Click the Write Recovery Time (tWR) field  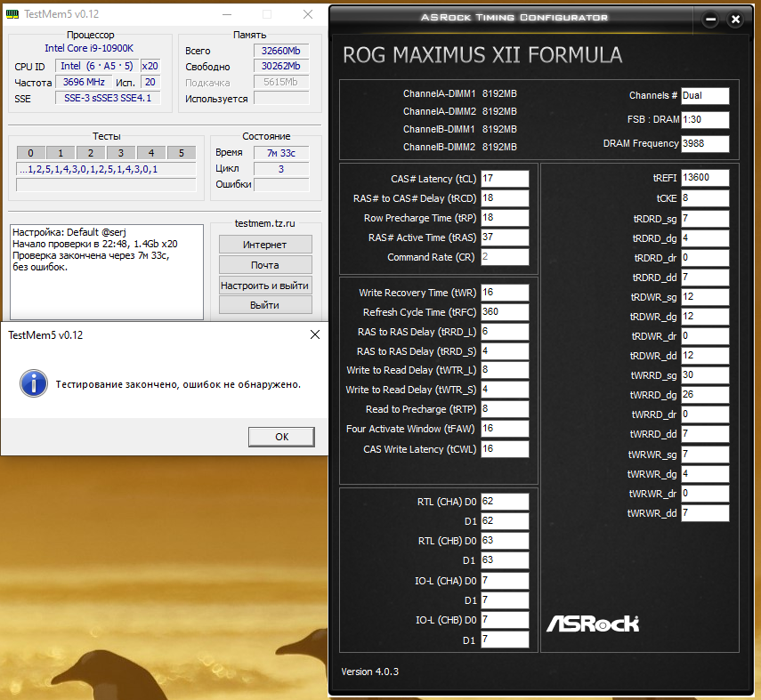click(505, 293)
